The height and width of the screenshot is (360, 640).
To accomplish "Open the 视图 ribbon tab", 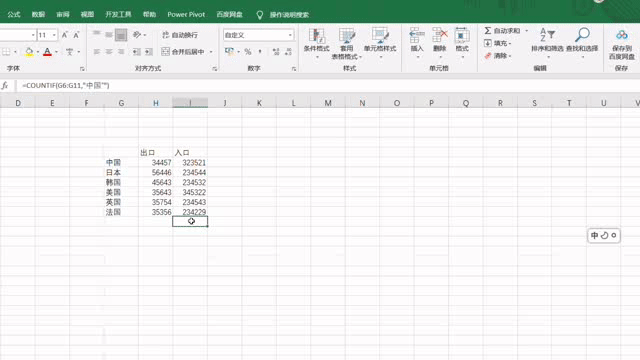I will click(x=87, y=14).
